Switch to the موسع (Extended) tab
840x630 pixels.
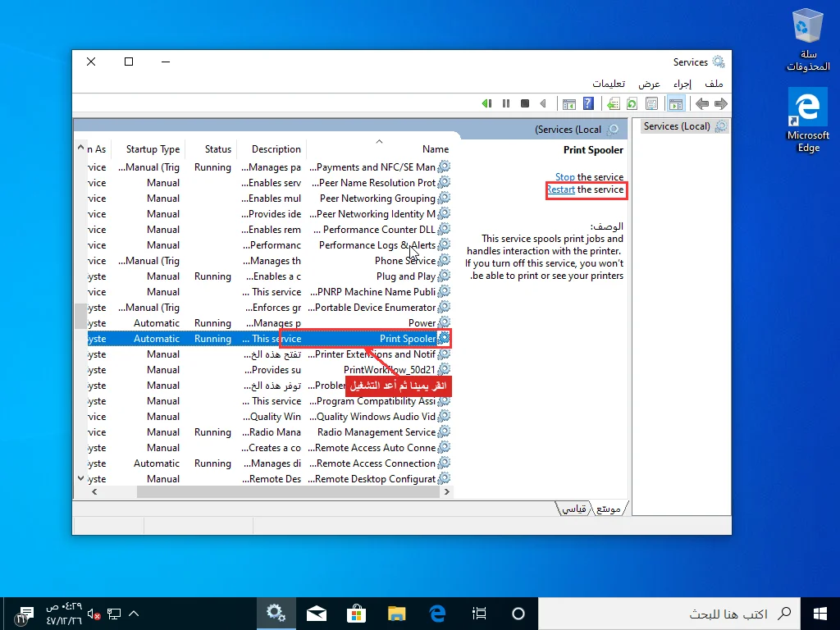click(609, 509)
